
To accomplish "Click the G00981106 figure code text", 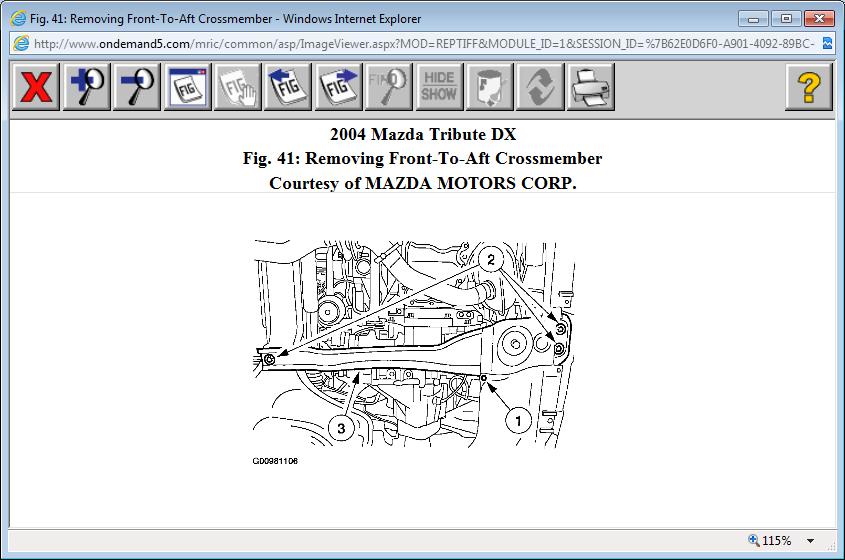I will tap(275, 461).
